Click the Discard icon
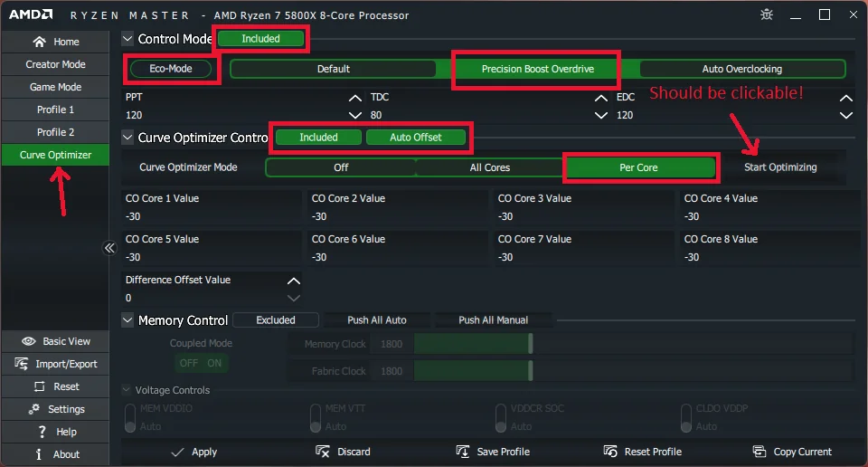Image resolution: width=868 pixels, height=467 pixels. pos(322,452)
